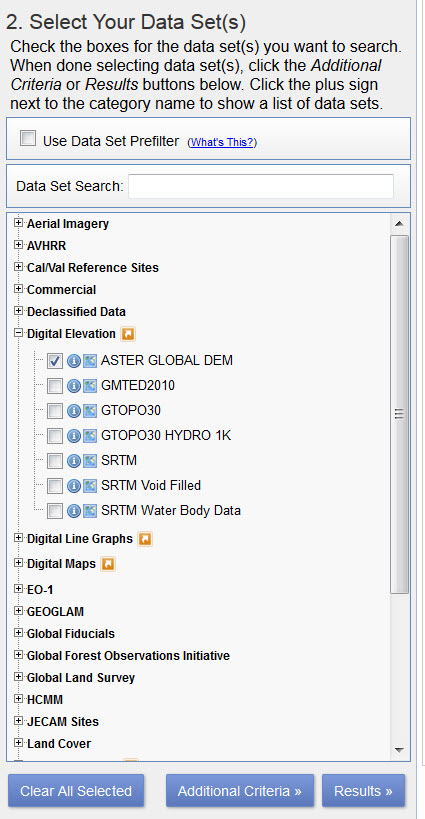Open Additional Criteria step

pyautogui.click(x=240, y=791)
